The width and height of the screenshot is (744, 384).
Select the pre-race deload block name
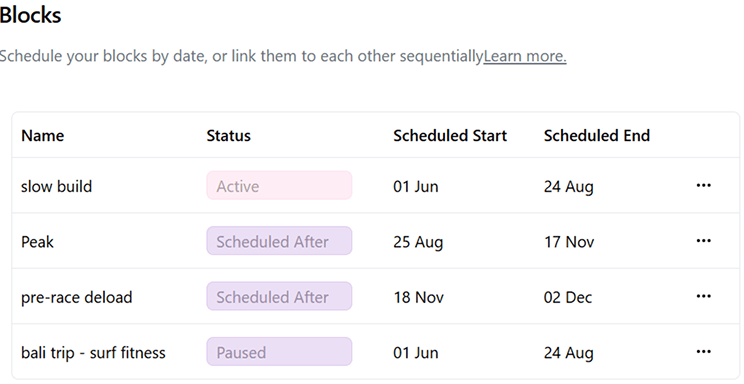[76, 297]
